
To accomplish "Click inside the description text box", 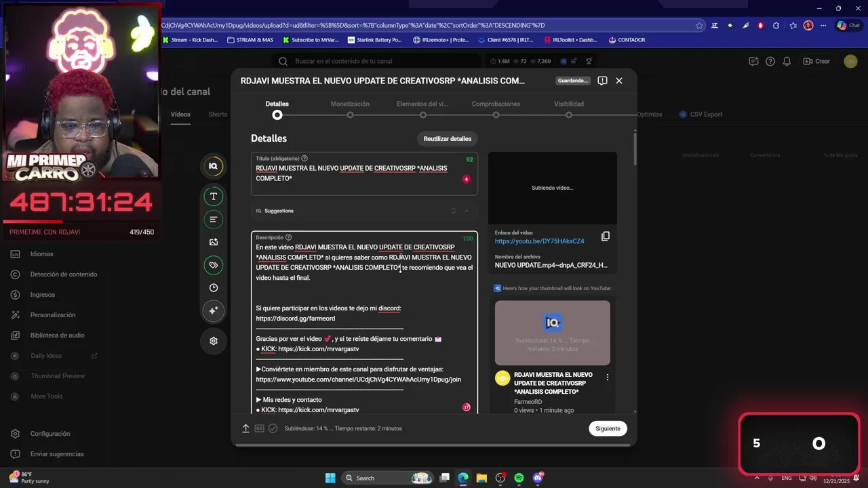I will pyautogui.click(x=364, y=323).
